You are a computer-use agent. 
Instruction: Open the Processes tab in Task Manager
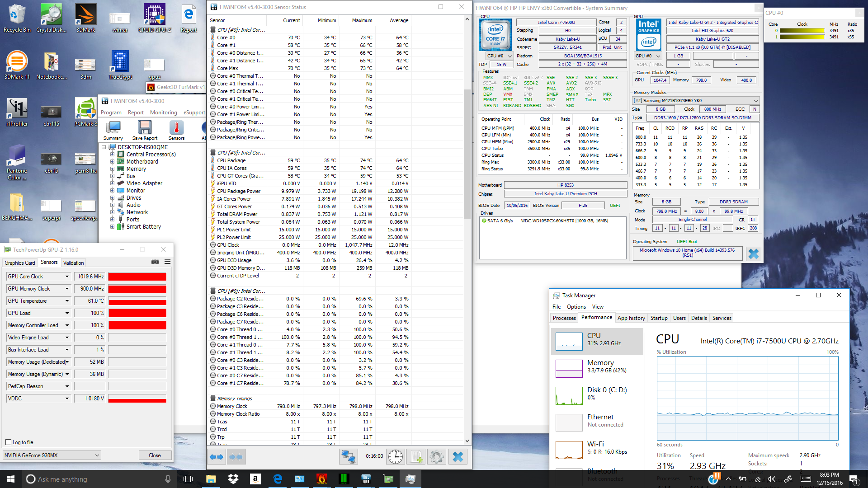[564, 318]
